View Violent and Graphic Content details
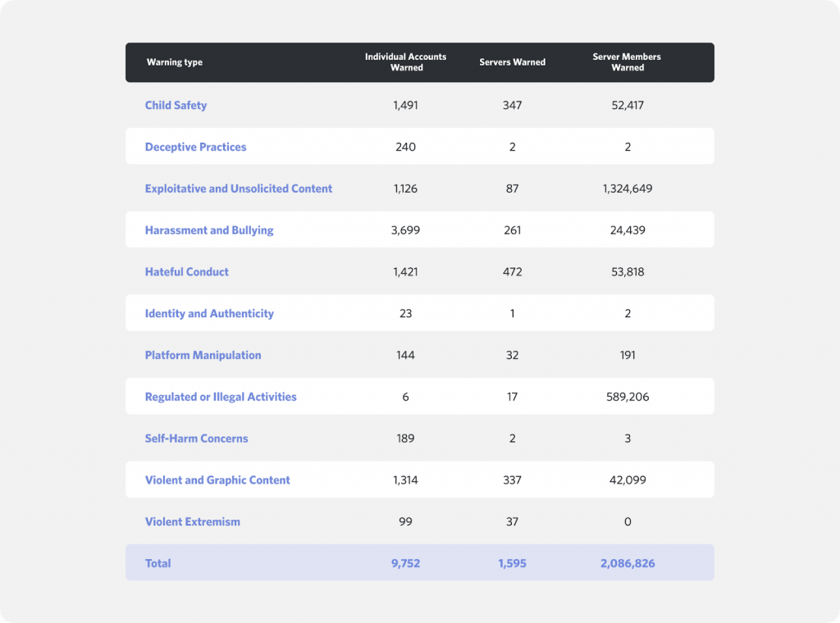Image resolution: width=840 pixels, height=623 pixels. coord(217,480)
